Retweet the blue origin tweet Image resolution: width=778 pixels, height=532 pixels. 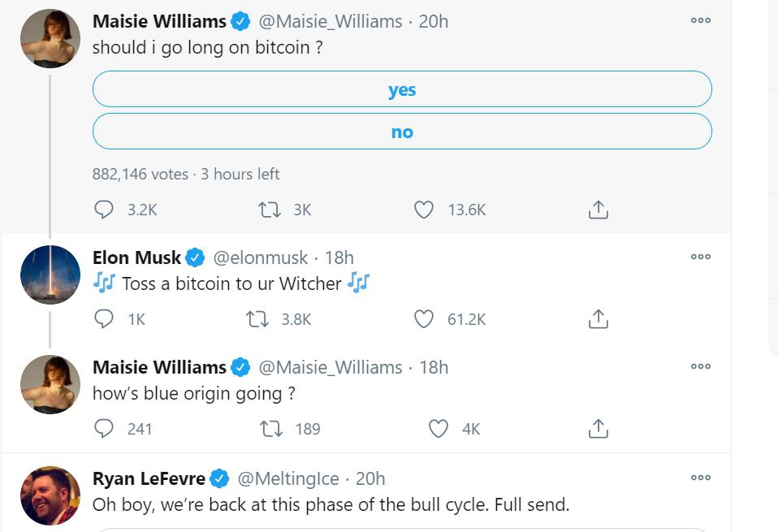(x=272, y=428)
